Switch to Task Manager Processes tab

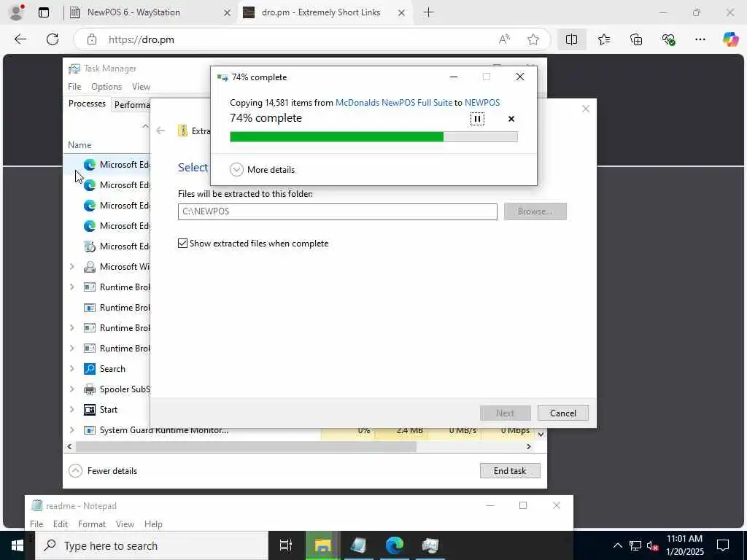[87, 104]
